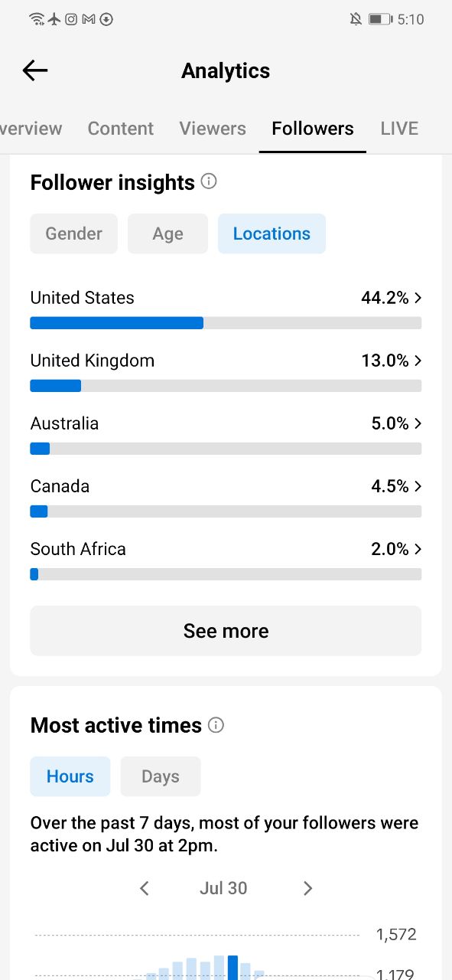Viewport: 452px width, 980px height.
Task: Go to previous day before Jul 30
Action: [145, 888]
